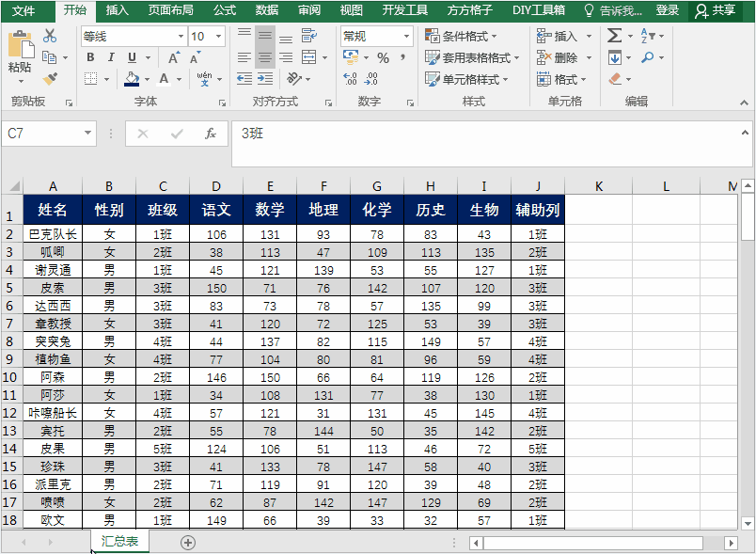Switch to the 插入 Insert tab
756x554 pixels.
118,10
